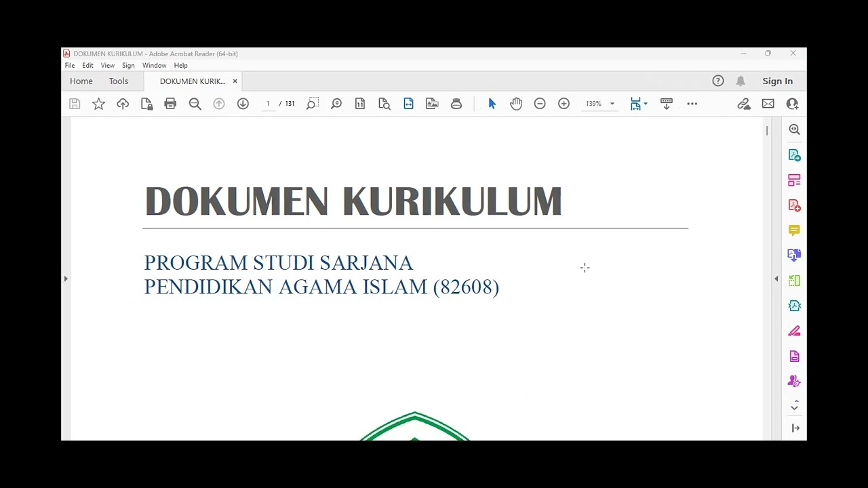The width and height of the screenshot is (868, 488).
Task: Zoom out with the minus button
Action: (540, 104)
